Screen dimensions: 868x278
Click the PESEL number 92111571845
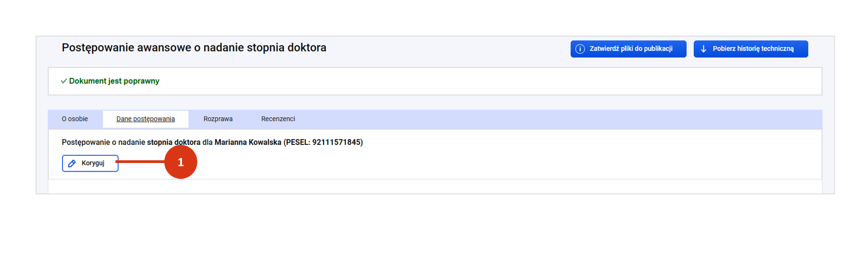click(336, 142)
